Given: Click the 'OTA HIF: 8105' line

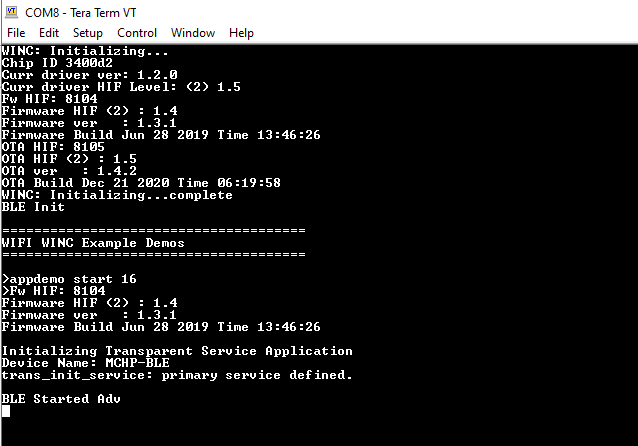Looking at the screenshot, I should (53, 147).
